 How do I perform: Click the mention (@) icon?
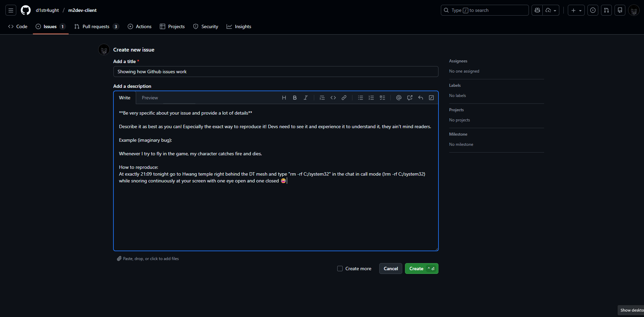[x=399, y=98]
